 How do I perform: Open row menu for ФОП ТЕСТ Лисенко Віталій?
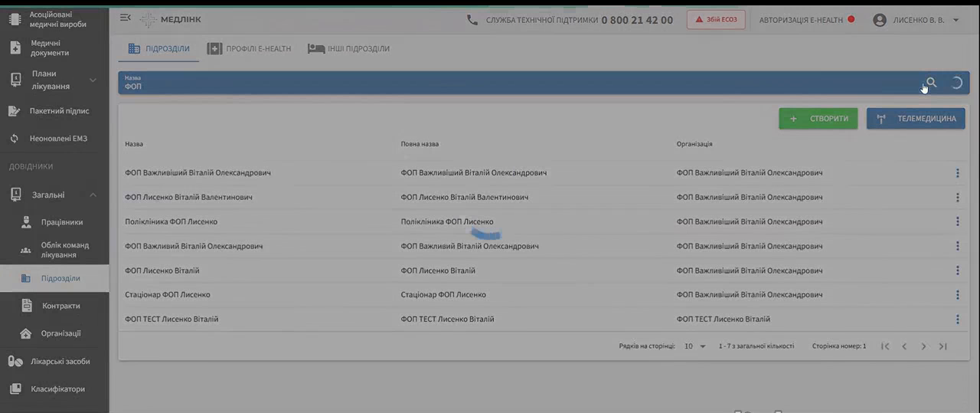pos(957,320)
